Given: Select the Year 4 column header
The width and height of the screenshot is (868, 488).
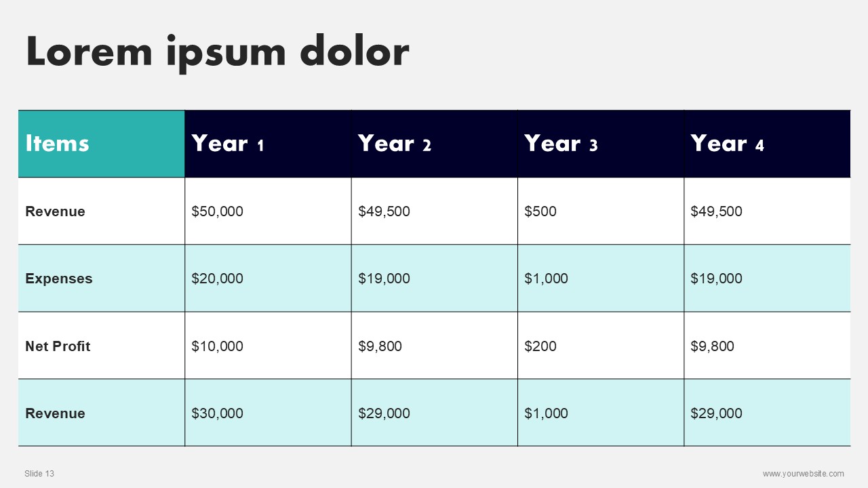Looking at the screenshot, I should point(767,144).
